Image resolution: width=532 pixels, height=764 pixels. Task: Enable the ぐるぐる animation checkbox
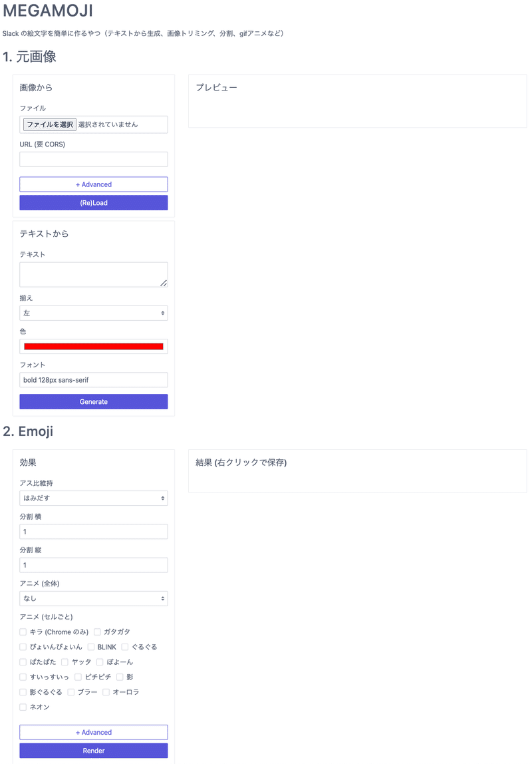125,647
